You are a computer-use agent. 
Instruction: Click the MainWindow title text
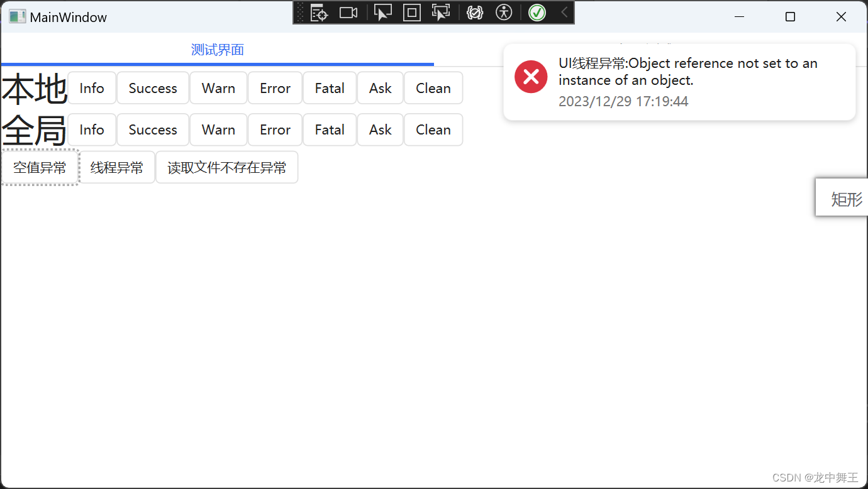point(69,17)
